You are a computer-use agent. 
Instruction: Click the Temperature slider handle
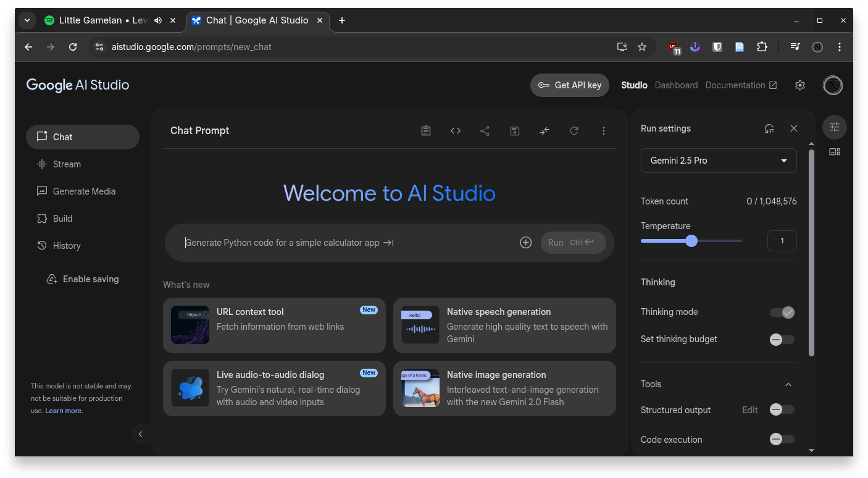point(691,241)
